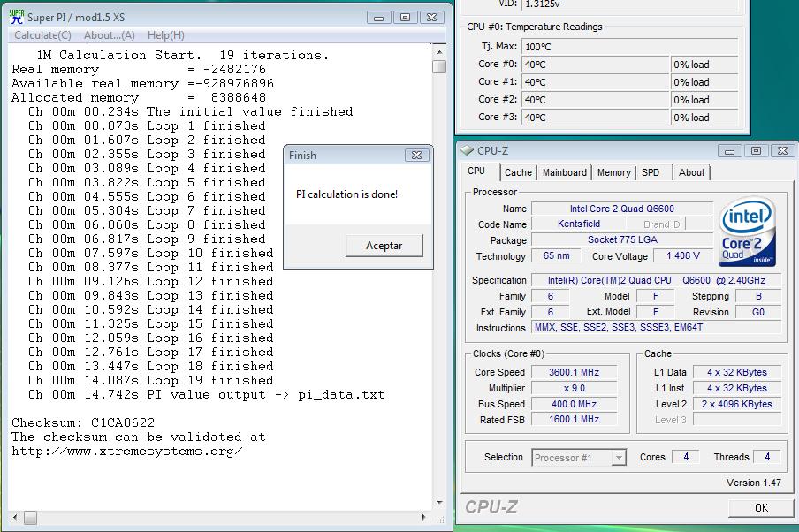Click the Specification field showing Q6600 @ 2.40GHz
The height and width of the screenshot is (532, 799).
(657, 280)
